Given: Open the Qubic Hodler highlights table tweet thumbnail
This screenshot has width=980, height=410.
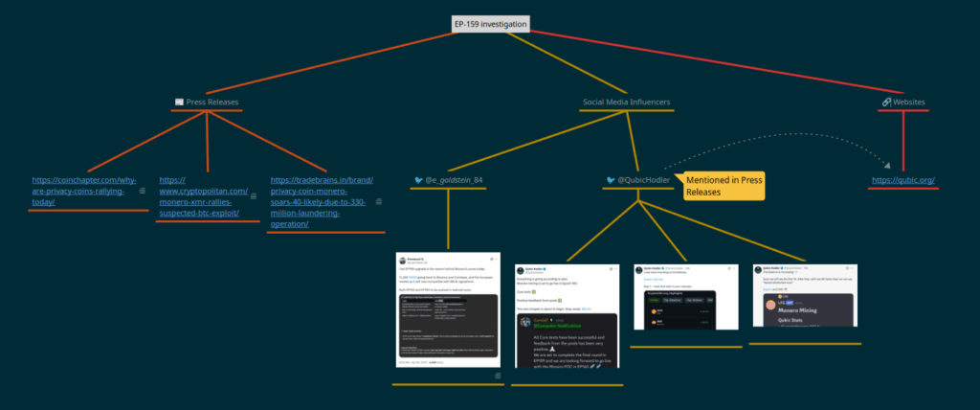Looking at the screenshot, I should click(x=685, y=297).
